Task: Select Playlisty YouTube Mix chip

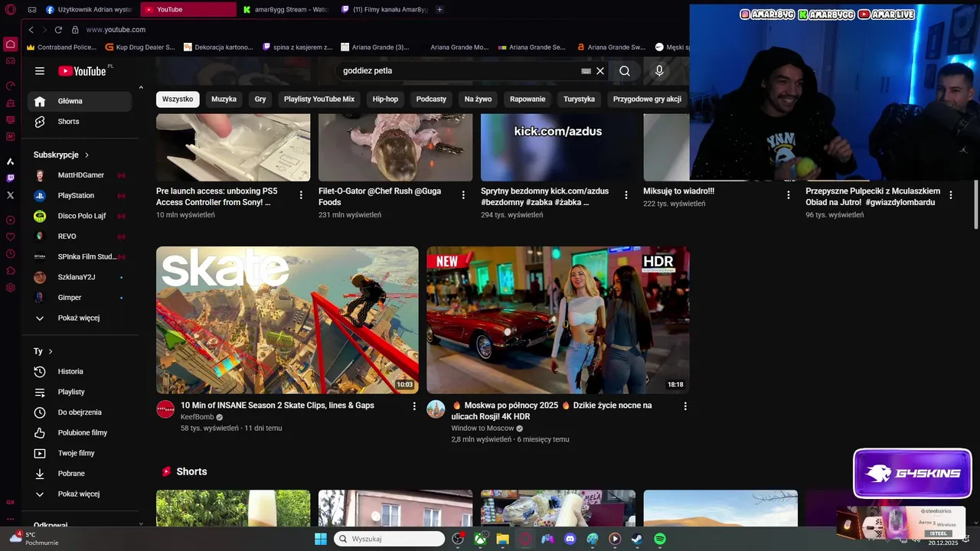Action: (319, 99)
